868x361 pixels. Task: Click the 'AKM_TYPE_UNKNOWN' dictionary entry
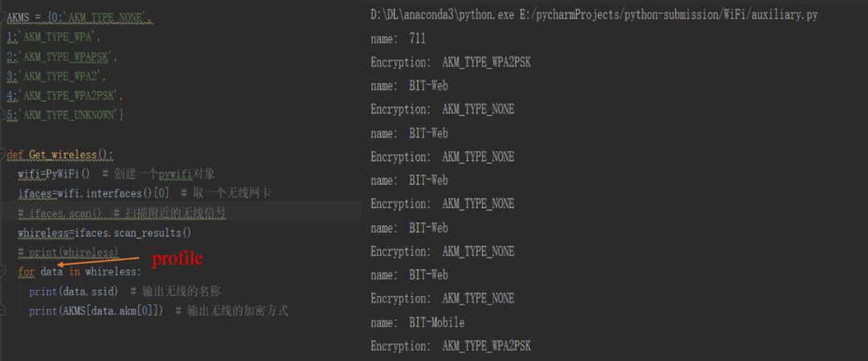tap(71, 115)
